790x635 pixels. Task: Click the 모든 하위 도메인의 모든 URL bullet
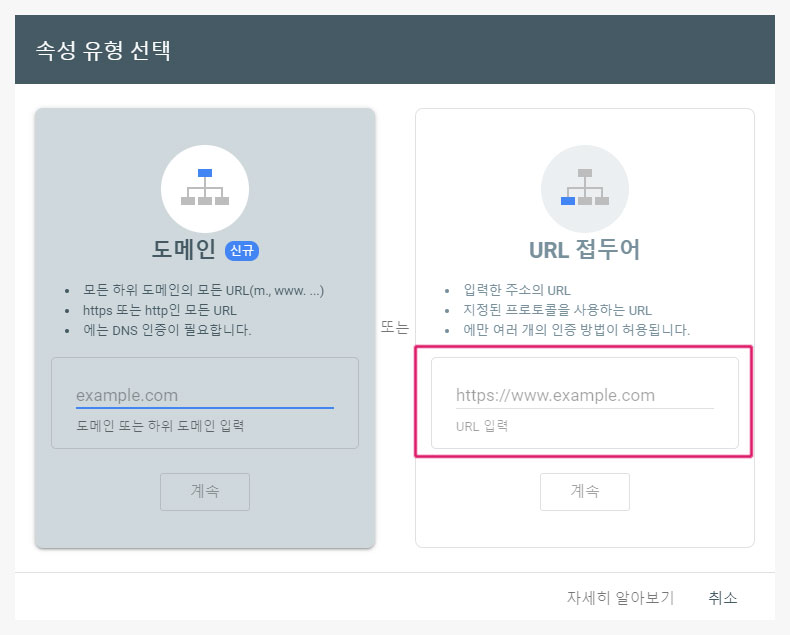[x=204, y=291]
